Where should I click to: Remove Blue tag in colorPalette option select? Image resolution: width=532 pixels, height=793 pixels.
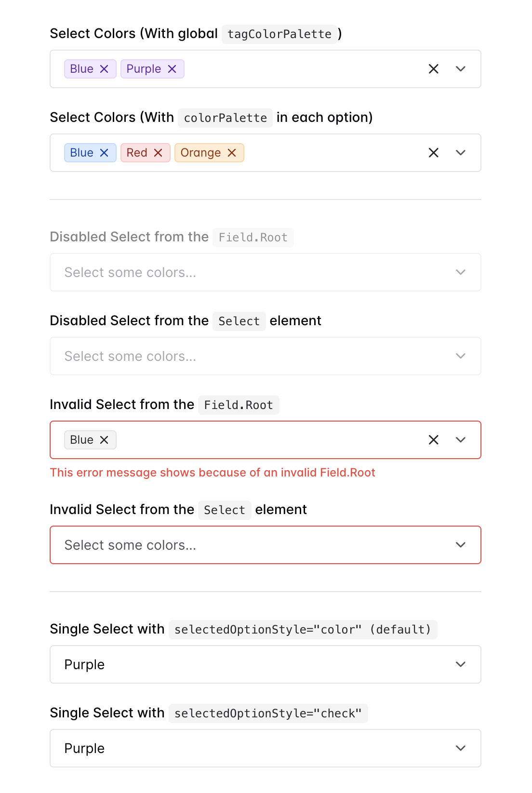(104, 153)
